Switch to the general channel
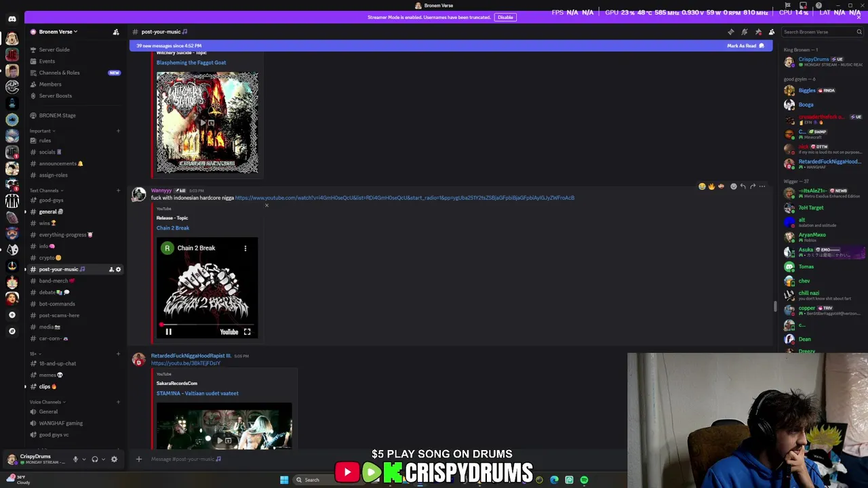 click(x=75, y=211)
